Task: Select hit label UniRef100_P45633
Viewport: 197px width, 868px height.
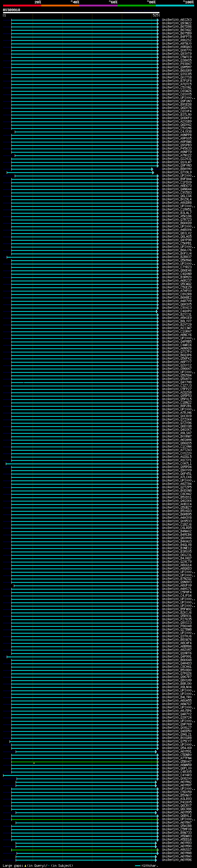Action: (x=177, y=149)
